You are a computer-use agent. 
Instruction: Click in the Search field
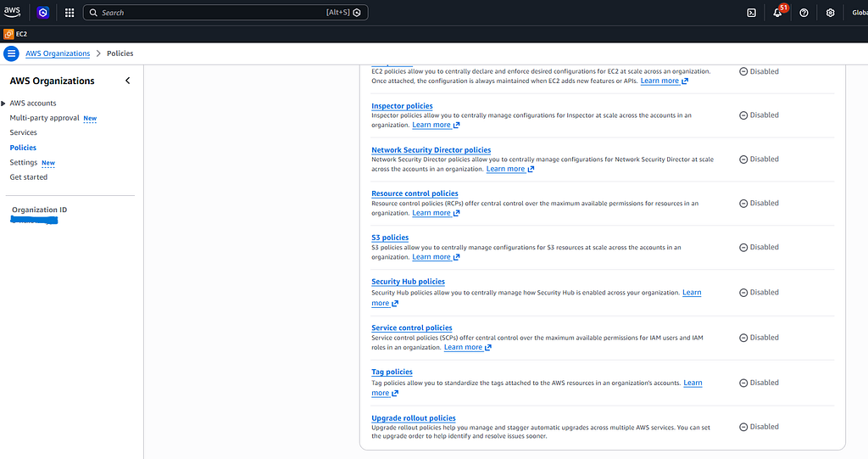pyautogui.click(x=225, y=12)
